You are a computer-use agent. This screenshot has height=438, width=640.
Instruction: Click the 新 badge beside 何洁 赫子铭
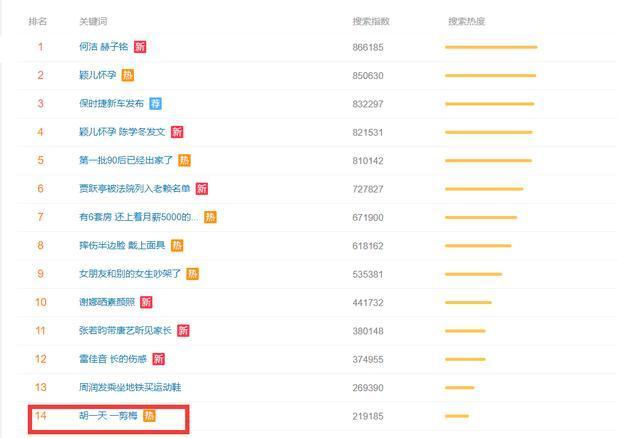coord(140,47)
